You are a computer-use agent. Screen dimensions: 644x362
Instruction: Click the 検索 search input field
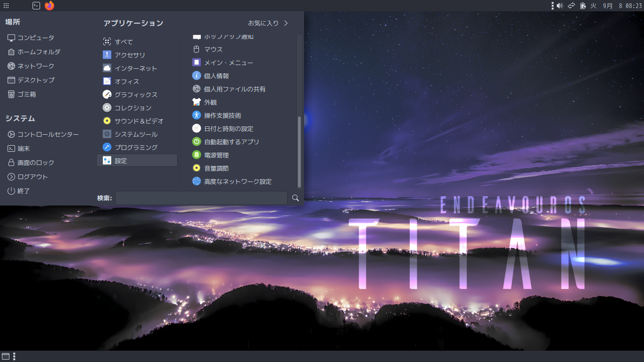pos(201,198)
